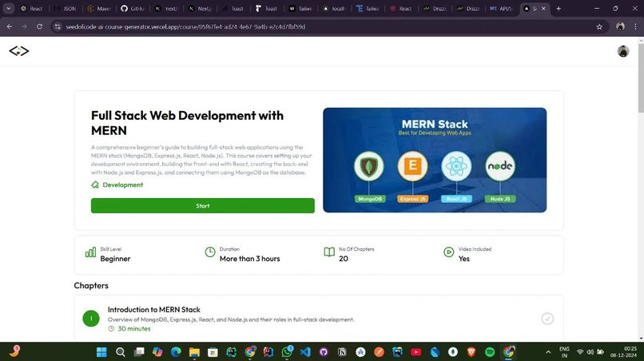The image size is (644, 361).
Task: Click the browser address bar URL
Action: tap(185, 26)
